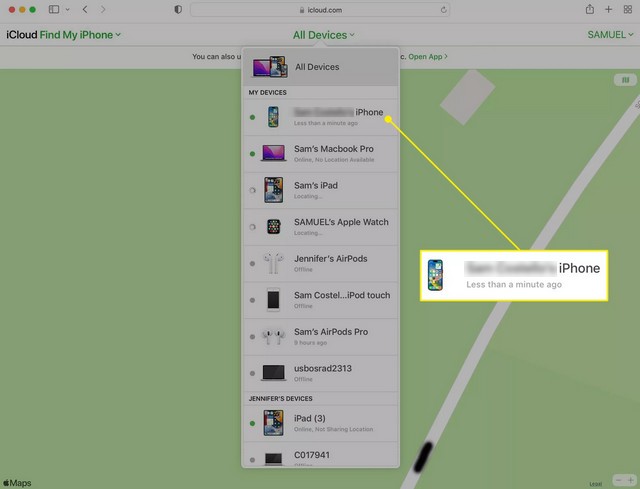Zoom in the map with plus button
Screen dimensions: 640x489
click(x=631, y=480)
